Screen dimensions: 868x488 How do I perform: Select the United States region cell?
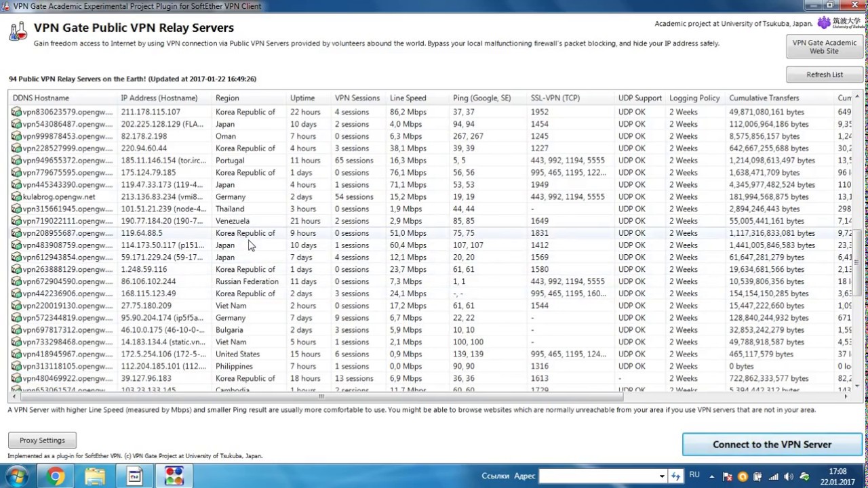[x=237, y=354]
